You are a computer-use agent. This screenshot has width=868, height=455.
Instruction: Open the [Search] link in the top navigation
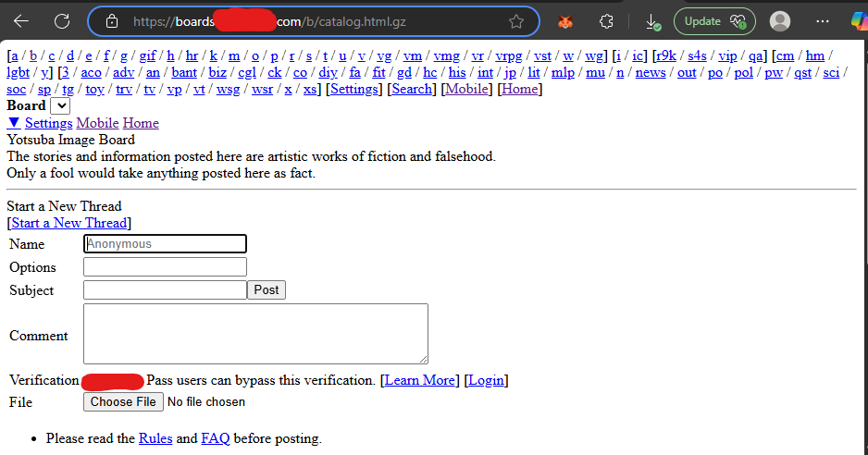pyautogui.click(x=412, y=89)
